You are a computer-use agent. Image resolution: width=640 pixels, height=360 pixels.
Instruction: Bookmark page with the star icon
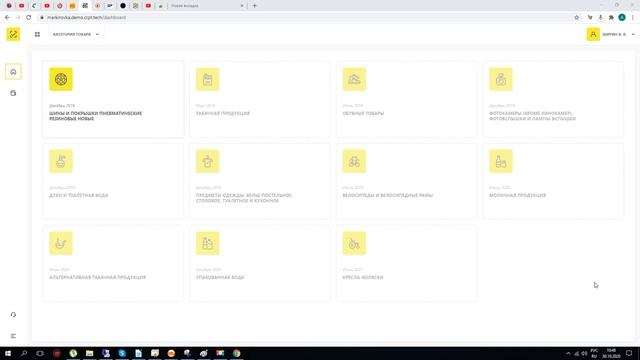(x=576, y=18)
